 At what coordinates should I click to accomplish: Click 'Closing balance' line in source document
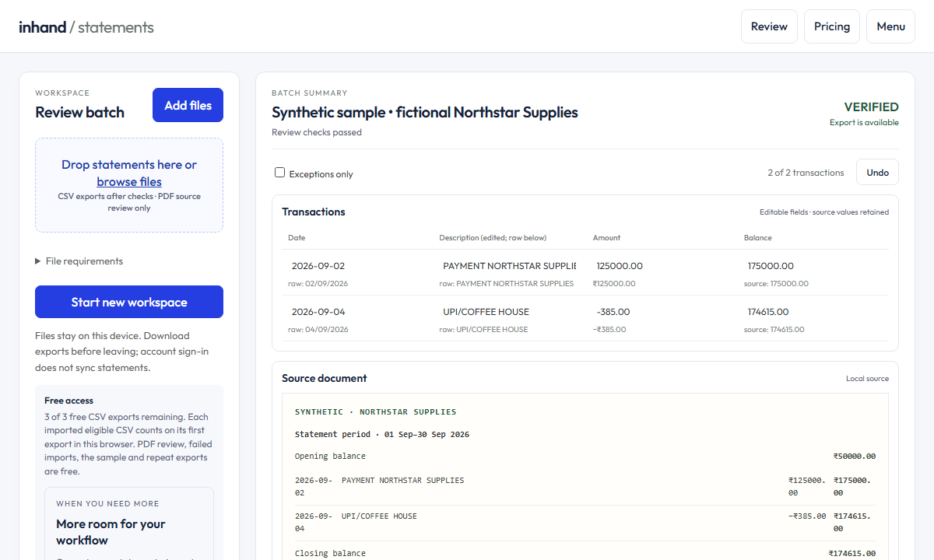[x=330, y=553]
